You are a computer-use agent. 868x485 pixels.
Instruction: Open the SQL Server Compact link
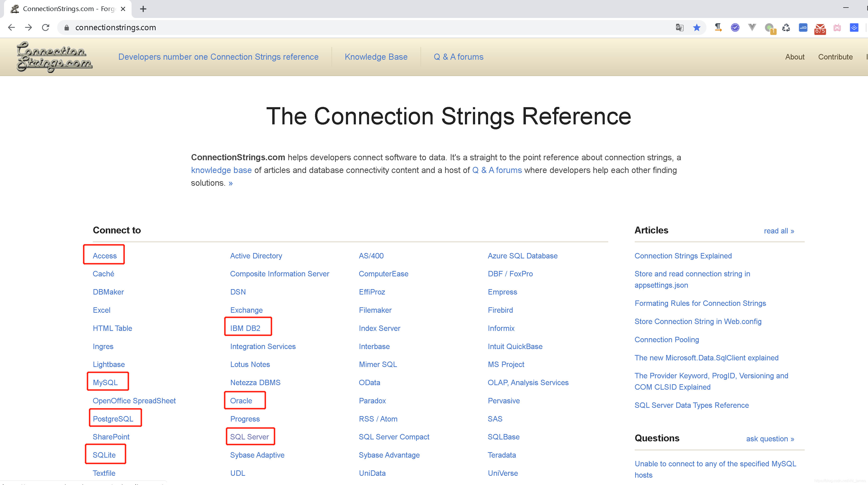click(394, 437)
